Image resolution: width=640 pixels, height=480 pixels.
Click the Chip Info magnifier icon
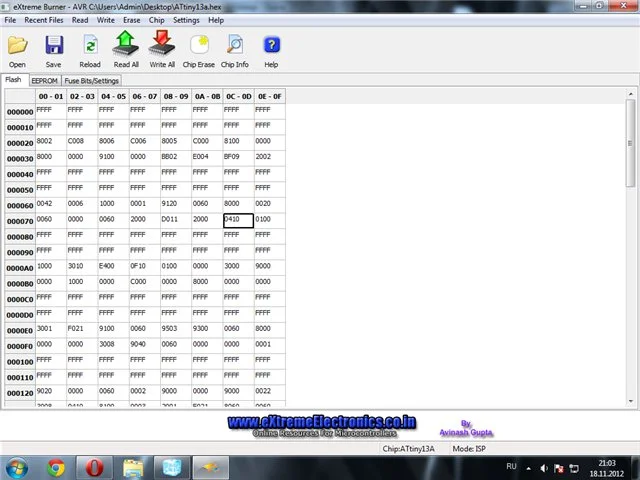point(235,45)
